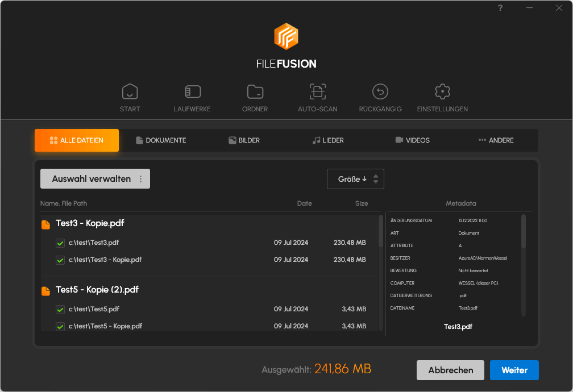Switch to the DOKUMENTE tab
573x392 pixels.
click(x=163, y=140)
